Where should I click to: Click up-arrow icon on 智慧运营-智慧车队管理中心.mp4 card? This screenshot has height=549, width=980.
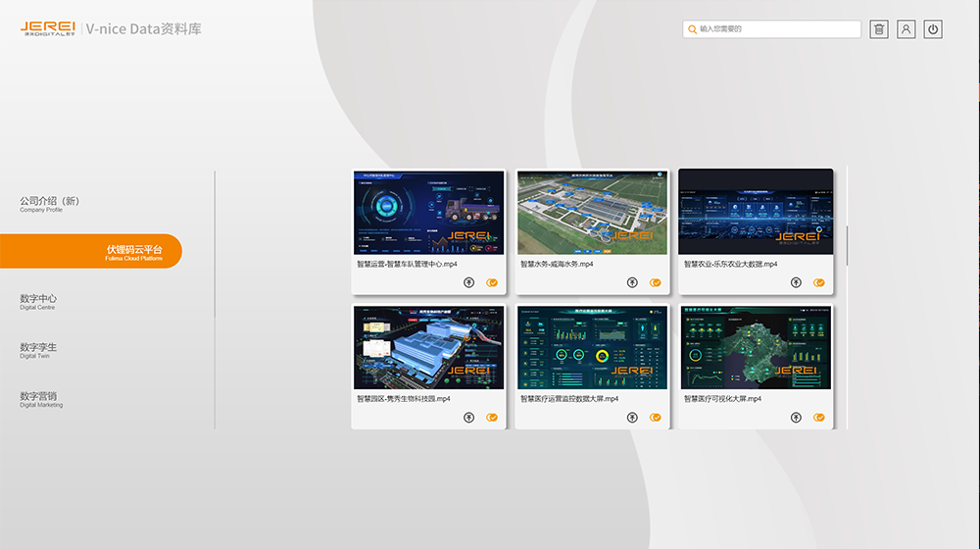(469, 282)
